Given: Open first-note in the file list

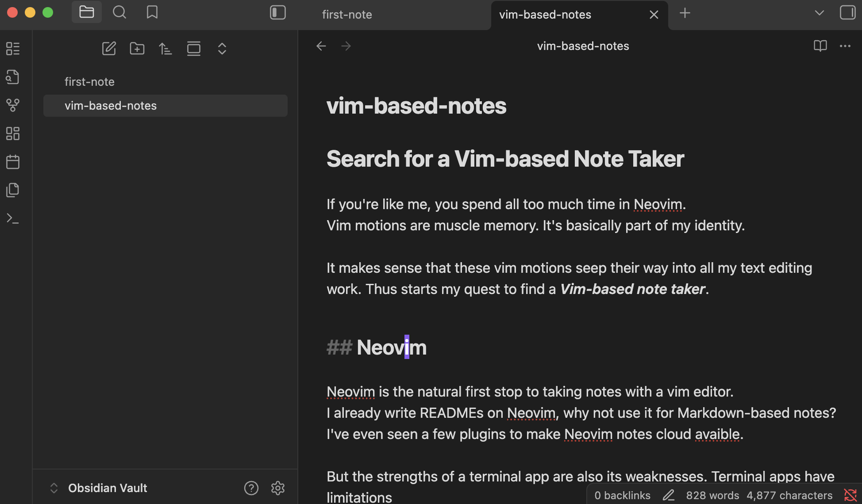Looking at the screenshot, I should point(89,82).
